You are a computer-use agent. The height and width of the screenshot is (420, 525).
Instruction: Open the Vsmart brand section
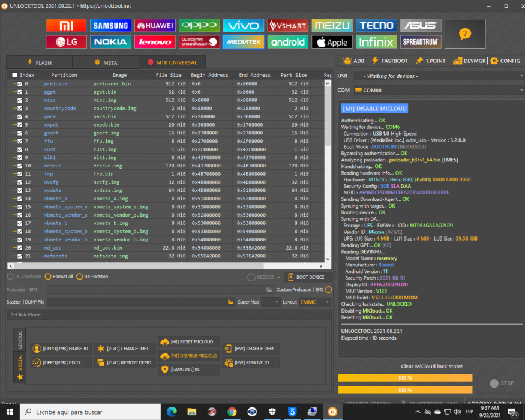pos(287,26)
